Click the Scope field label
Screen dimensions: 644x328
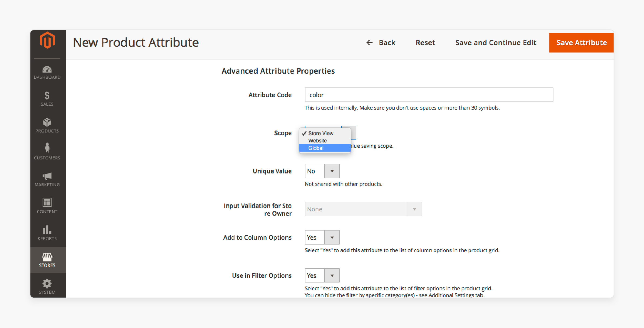point(283,133)
